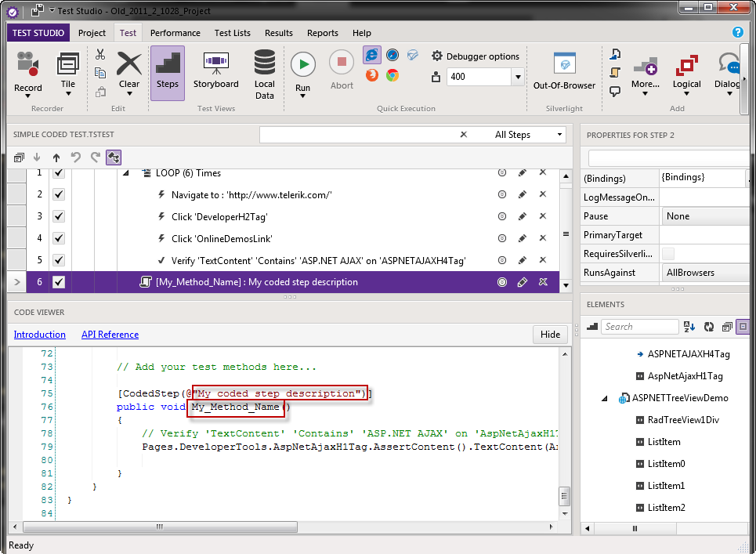756x554 pixels.
Task: Open the API Reference link
Action: 110,335
